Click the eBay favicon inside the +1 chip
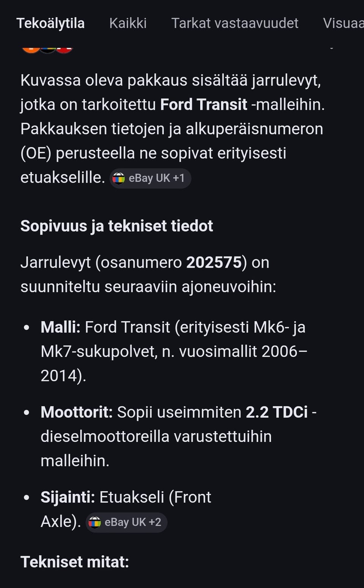 point(119,178)
